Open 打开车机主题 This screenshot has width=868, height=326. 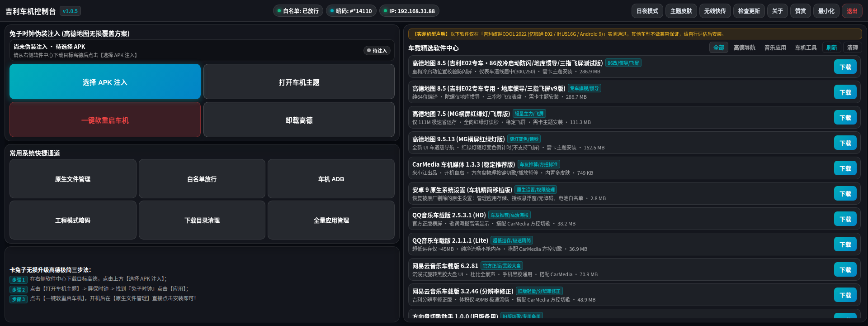point(299,81)
